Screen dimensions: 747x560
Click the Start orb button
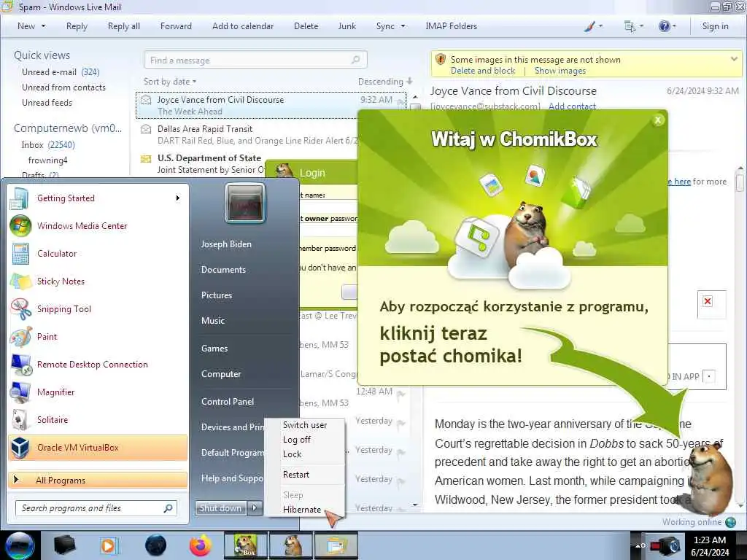click(20, 545)
